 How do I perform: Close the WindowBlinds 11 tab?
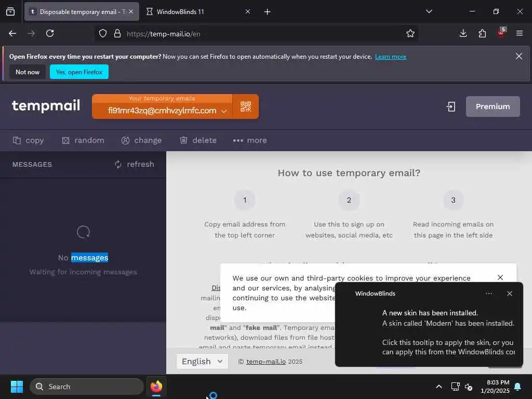click(x=248, y=11)
